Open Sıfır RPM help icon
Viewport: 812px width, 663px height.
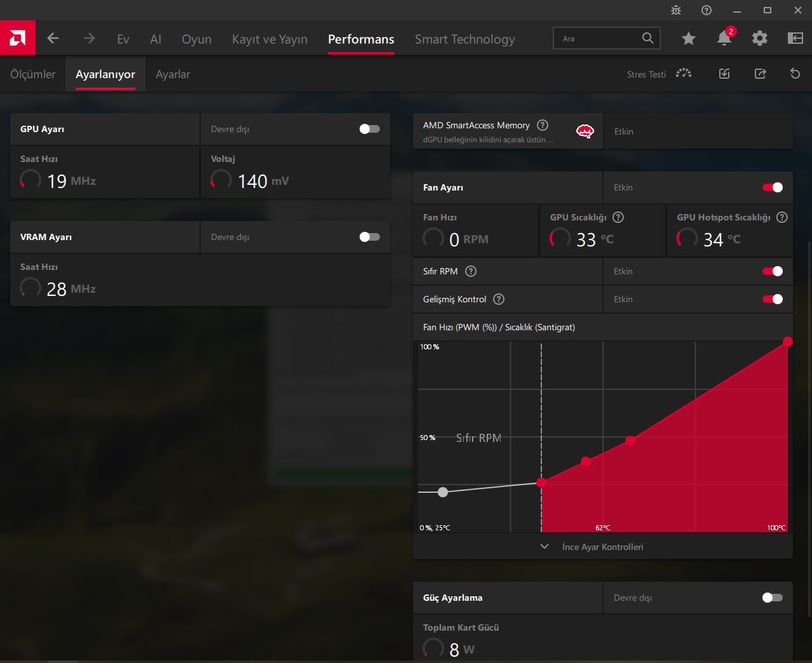471,271
